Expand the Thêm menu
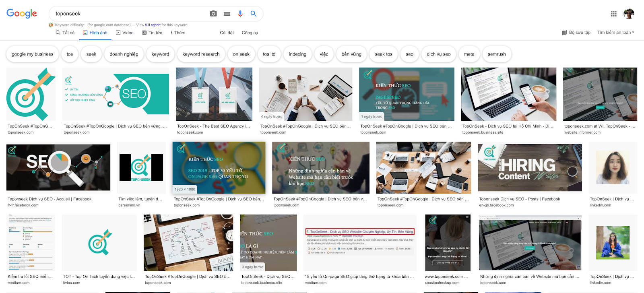The height and width of the screenshot is (293, 644). pyautogui.click(x=178, y=33)
